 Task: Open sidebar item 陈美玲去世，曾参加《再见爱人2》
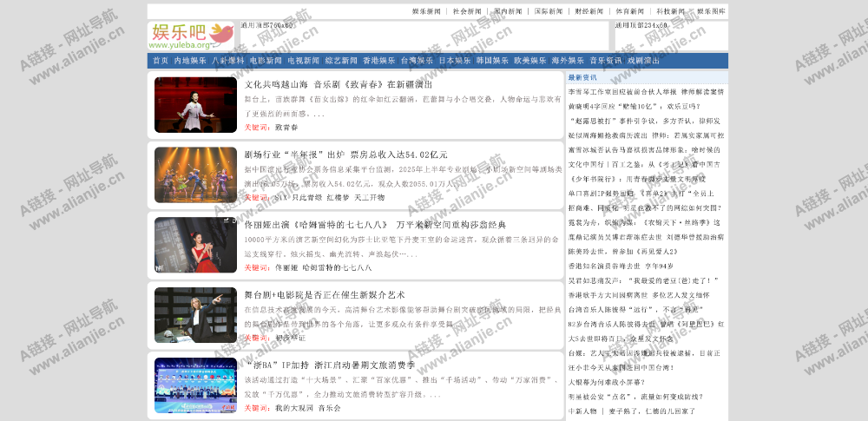[x=623, y=252]
